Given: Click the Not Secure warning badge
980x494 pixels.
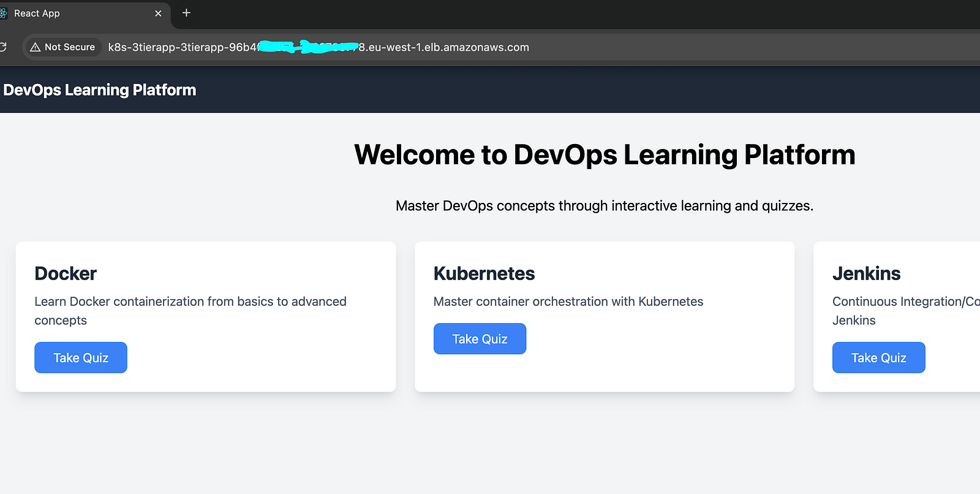Looking at the screenshot, I should [x=62, y=47].
